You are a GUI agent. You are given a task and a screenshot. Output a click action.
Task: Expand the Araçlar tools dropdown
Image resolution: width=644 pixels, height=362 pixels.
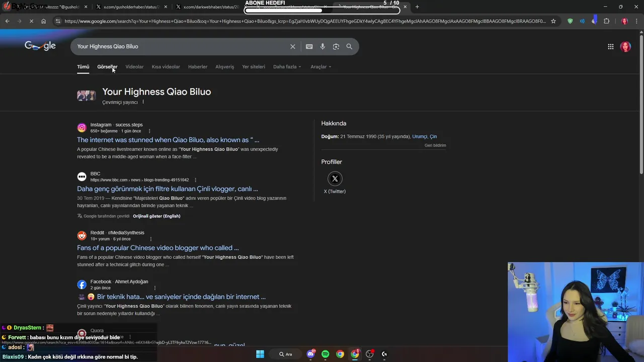click(x=320, y=67)
